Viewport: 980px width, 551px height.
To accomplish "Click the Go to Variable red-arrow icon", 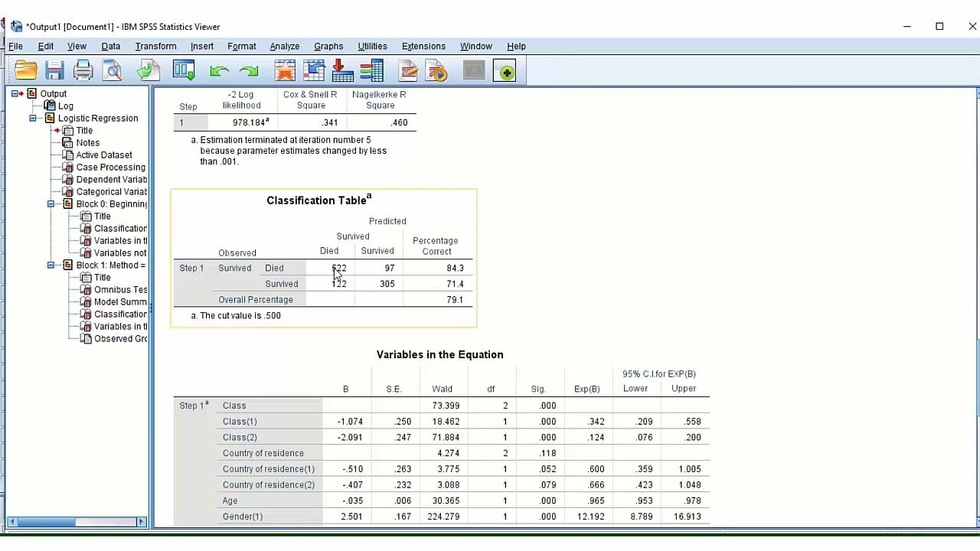I will click(342, 71).
